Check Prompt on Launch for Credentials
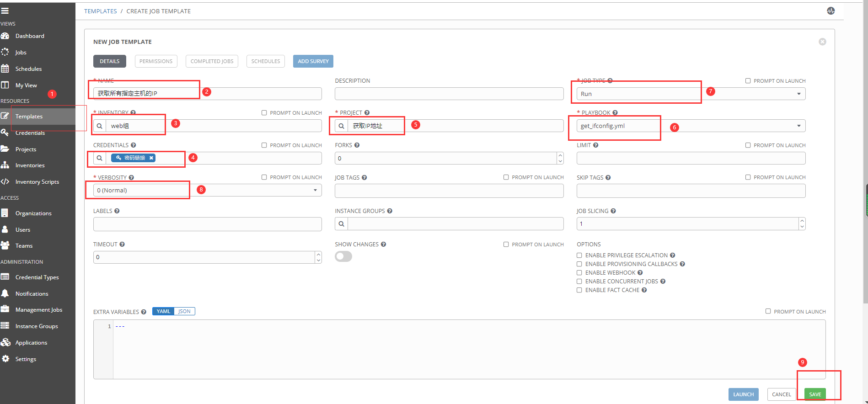The width and height of the screenshot is (868, 404). tap(264, 145)
